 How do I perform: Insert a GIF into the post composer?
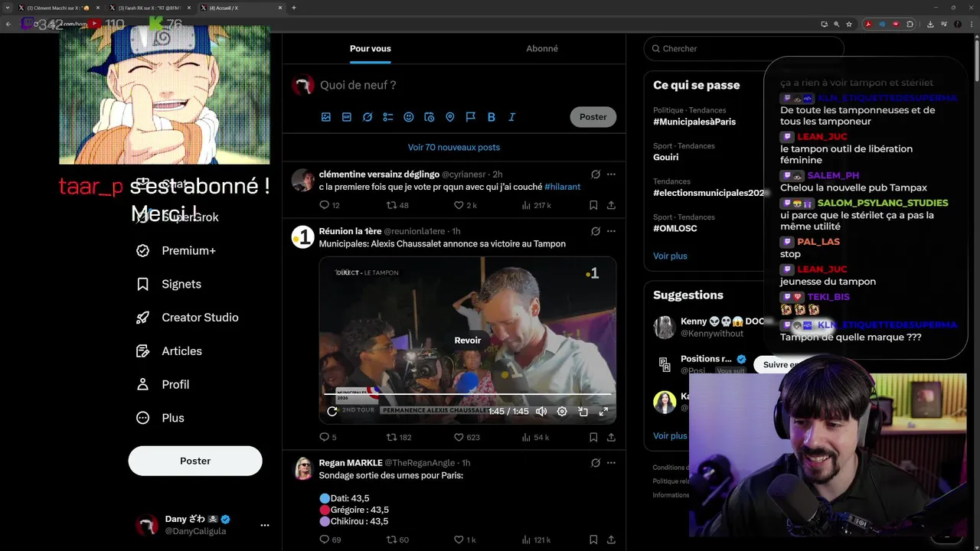[x=347, y=117]
